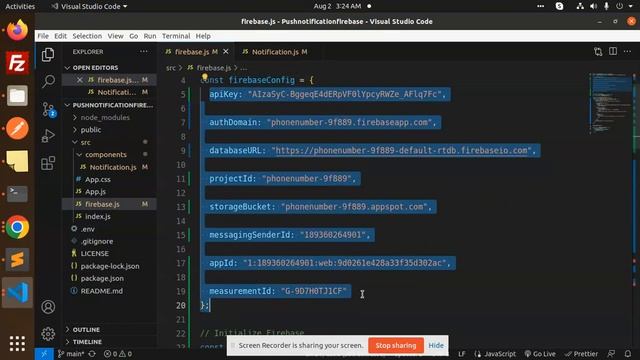This screenshot has width=640, height=360.
Task: Click the synchronize changes icon in status bar
Action: [x=92, y=354]
